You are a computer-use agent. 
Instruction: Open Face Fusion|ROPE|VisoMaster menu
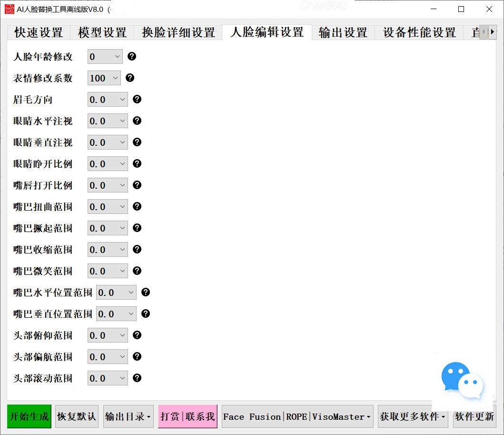click(x=297, y=416)
